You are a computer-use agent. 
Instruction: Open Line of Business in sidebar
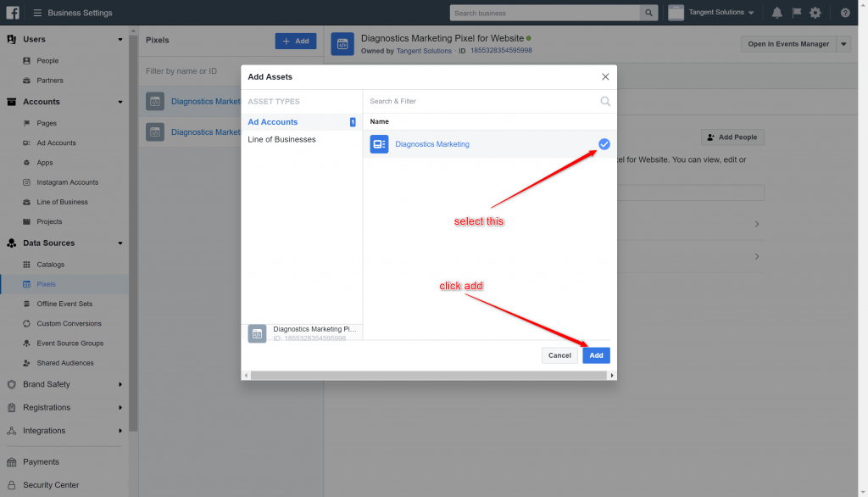coord(62,202)
